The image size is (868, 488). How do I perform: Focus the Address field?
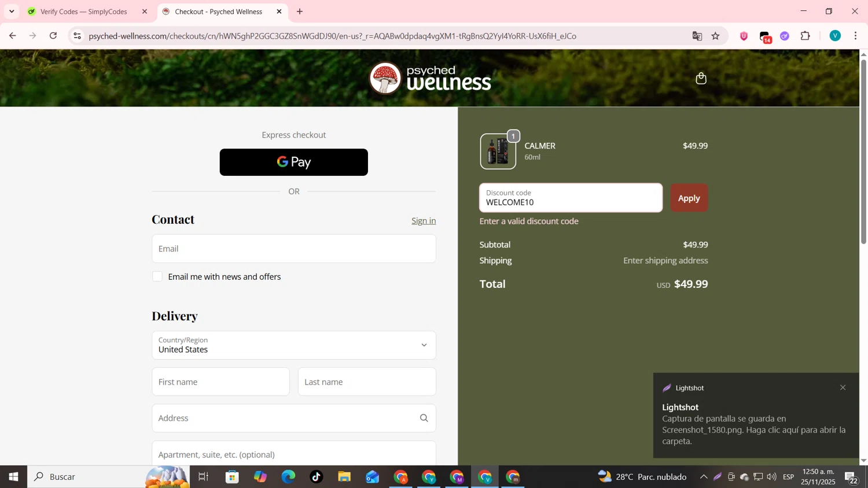294,418
